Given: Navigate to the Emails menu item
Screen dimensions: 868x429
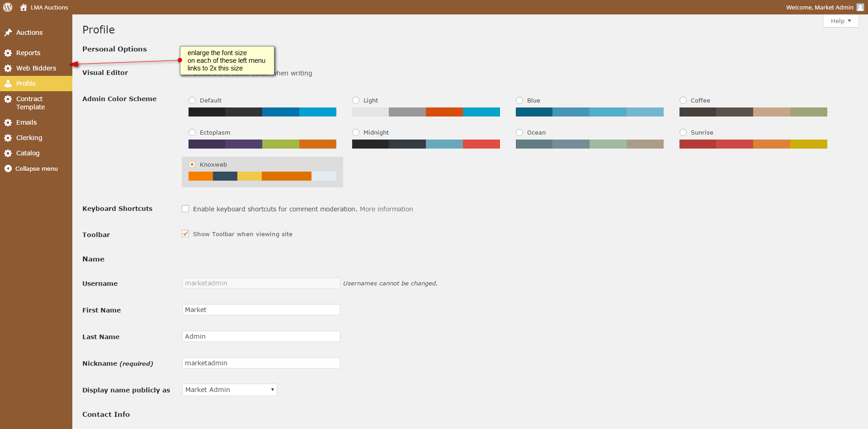Looking at the screenshot, I should tap(36, 122).
